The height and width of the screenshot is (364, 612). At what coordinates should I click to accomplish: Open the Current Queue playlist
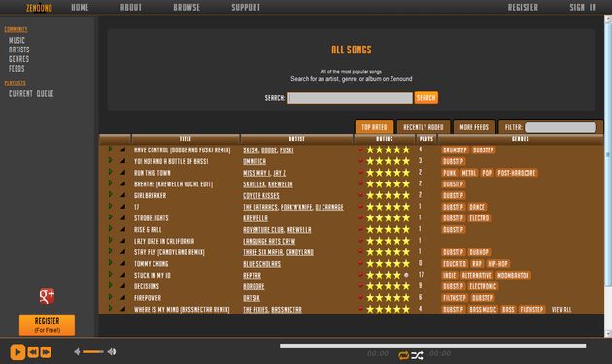[31, 93]
